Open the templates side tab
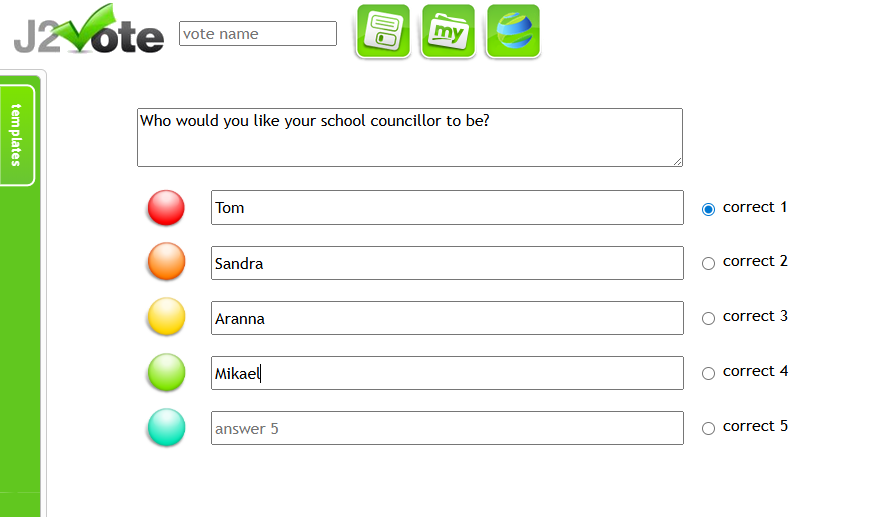The height and width of the screenshot is (517, 895). click(x=17, y=135)
